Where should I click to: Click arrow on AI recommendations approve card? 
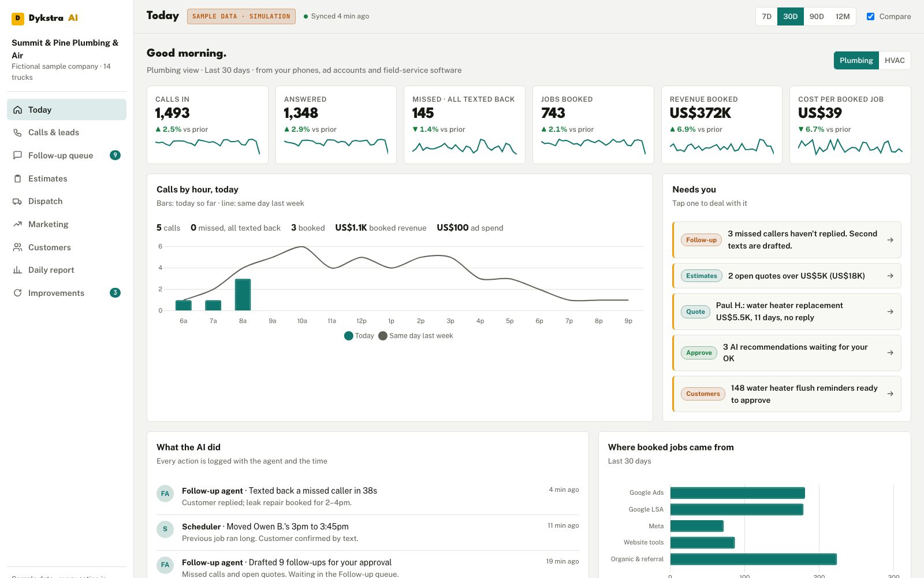(x=890, y=353)
